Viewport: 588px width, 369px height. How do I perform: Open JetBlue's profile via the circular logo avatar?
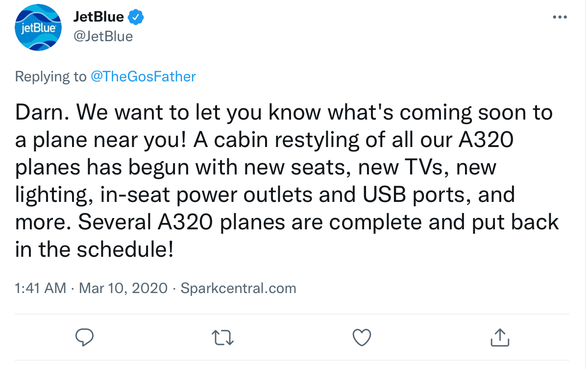[38, 27]
